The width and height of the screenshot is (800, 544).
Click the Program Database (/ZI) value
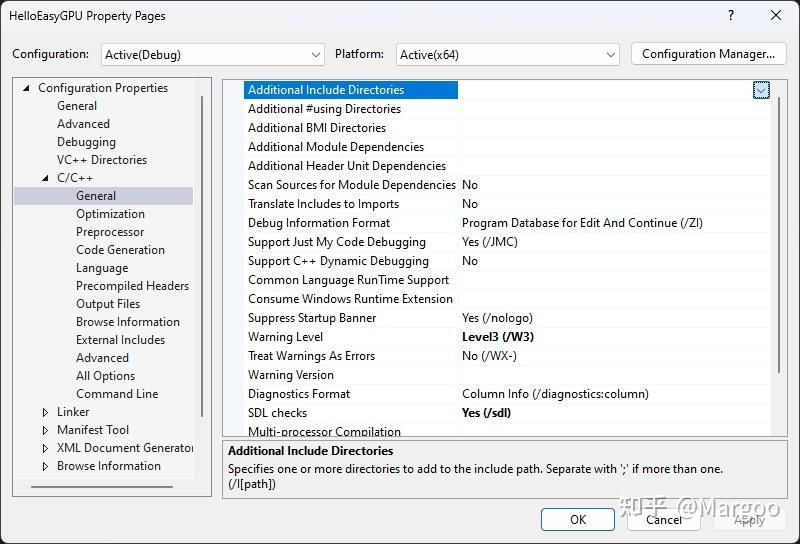[582, 223]
